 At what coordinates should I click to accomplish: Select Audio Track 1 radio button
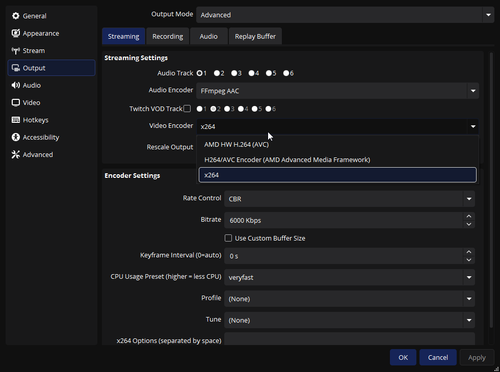[199, 73]
